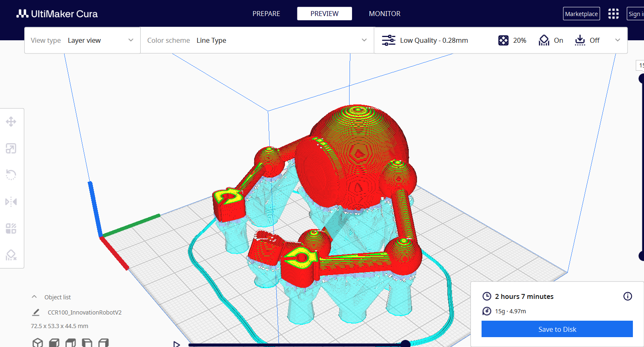Click the lower layer slider handle
Screen dimensions: 644x347
(642, 256)
